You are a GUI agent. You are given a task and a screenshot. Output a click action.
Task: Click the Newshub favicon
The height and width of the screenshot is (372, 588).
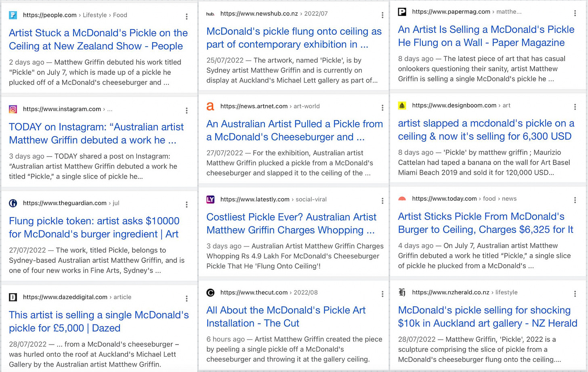pos(210,14)
